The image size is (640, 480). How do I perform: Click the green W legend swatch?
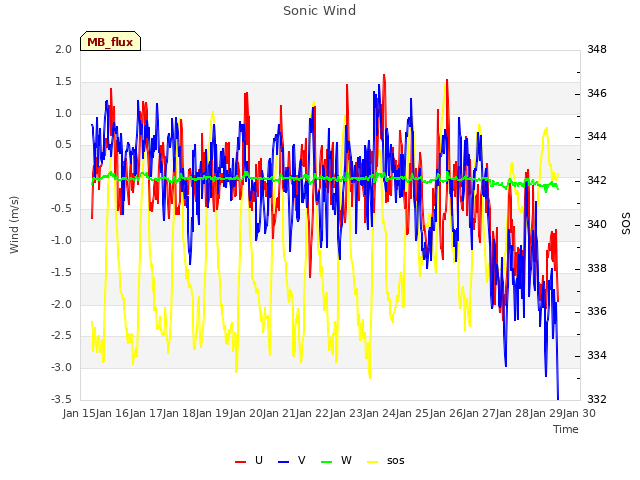tap(327, 462)
